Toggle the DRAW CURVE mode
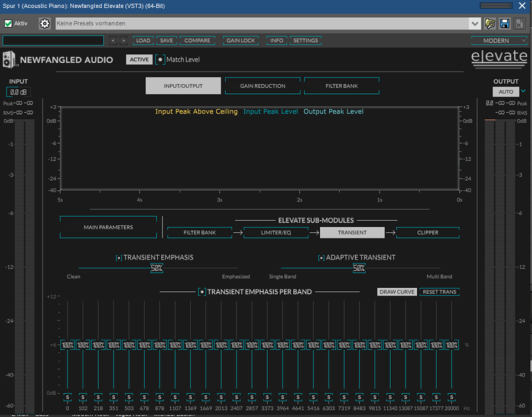Screen dimensions: 532x417 397,292
